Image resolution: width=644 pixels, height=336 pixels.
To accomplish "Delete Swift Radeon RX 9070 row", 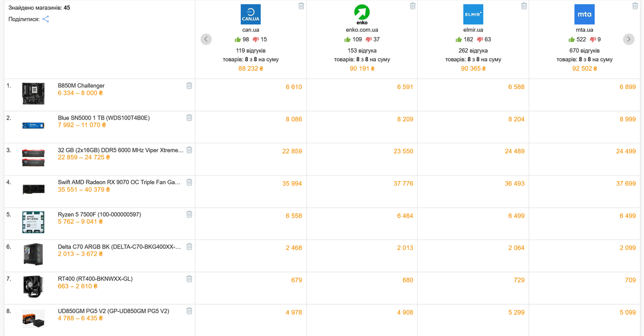I will (189, 182).
